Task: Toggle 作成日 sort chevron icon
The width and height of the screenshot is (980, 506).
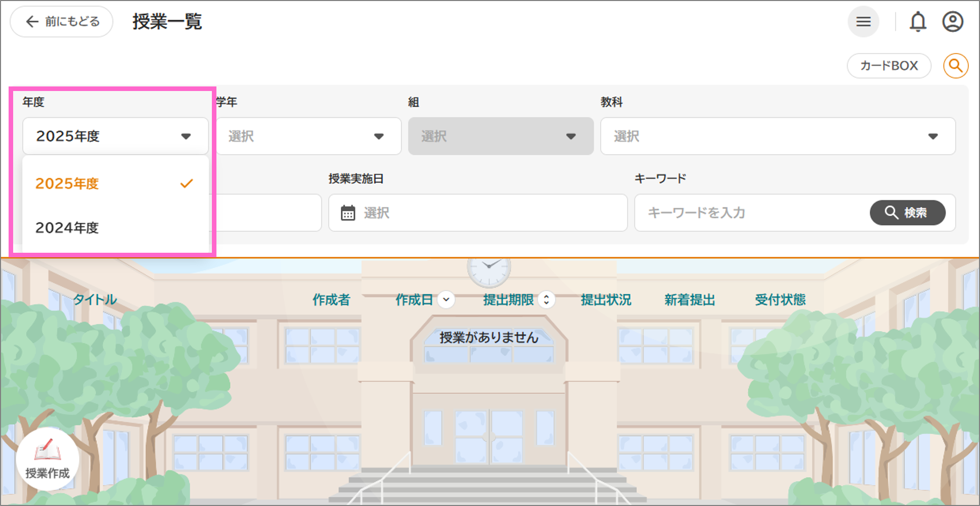Action: coord(446,300)
